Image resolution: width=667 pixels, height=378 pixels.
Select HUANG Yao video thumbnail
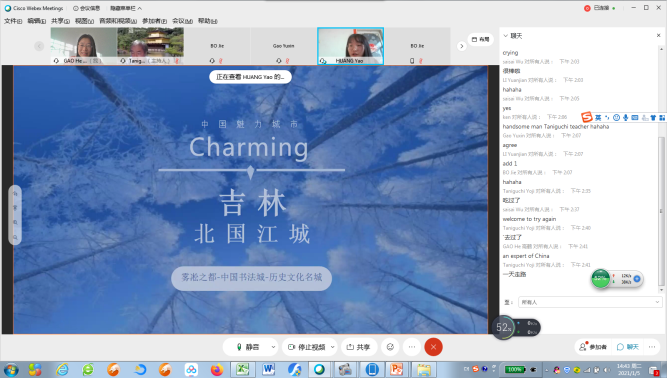pyautogui.click(x=351, y=46)
